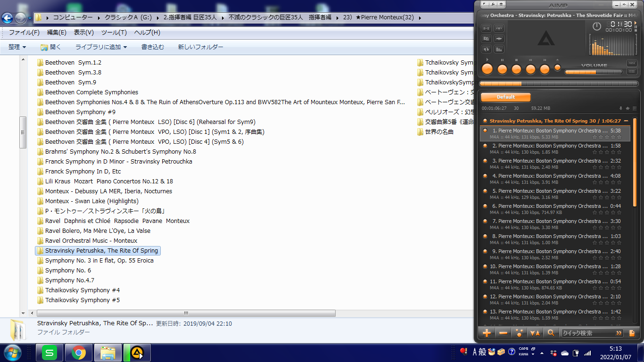The image size is (644, 362).
Task: Set star rating on playlist track 1
Action: [x=607, y=137]
